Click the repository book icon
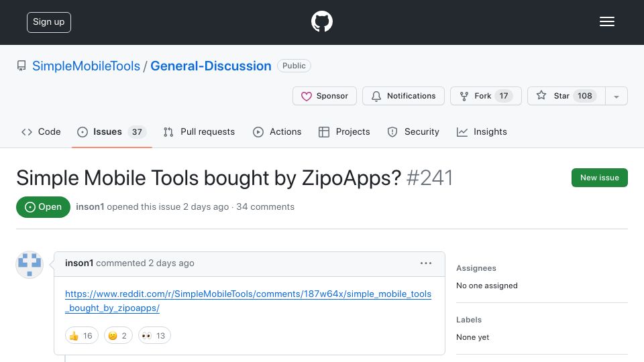The width and height of the screenshot is (644, 362). [21, 66]
